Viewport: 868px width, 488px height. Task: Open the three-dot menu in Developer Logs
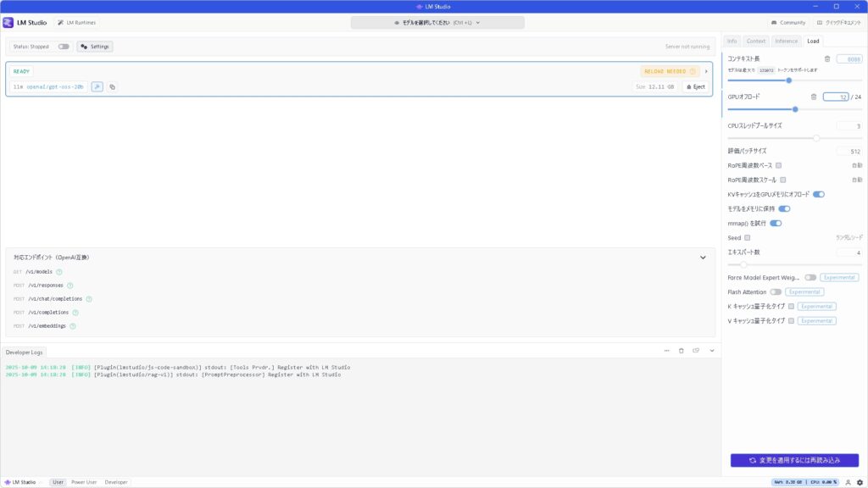[666, 351]
